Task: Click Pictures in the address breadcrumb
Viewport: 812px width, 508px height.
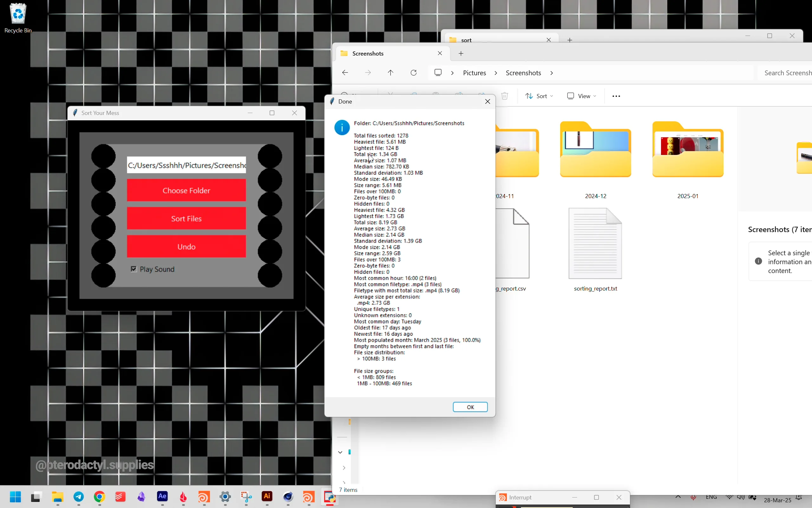Action: pos(475,73)
